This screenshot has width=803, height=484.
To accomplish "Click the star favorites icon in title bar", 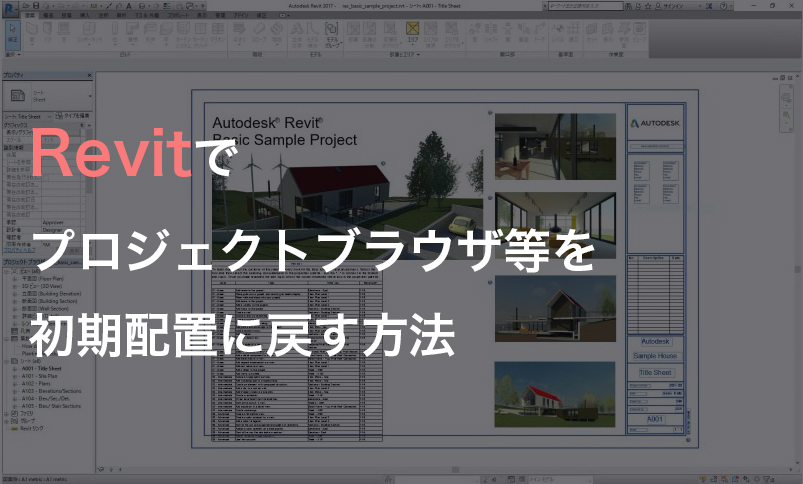I will [648, 6].
